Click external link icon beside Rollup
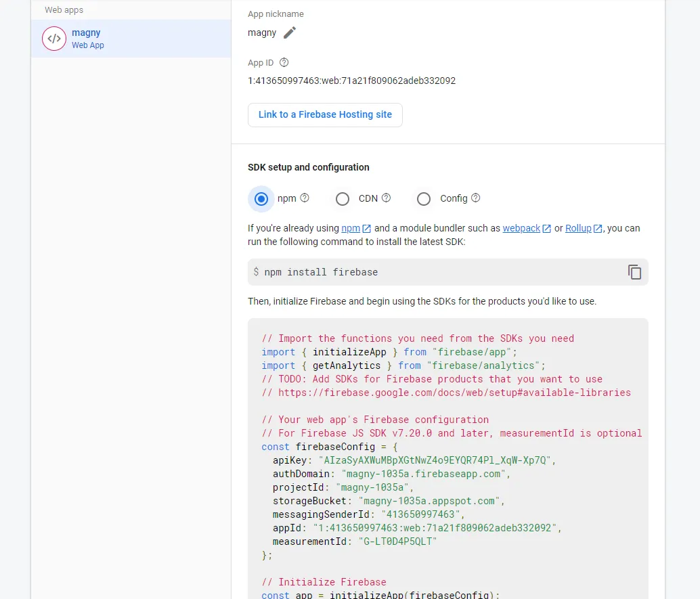Viewport: 700px width, 599px height. click(x=598, y=229)
